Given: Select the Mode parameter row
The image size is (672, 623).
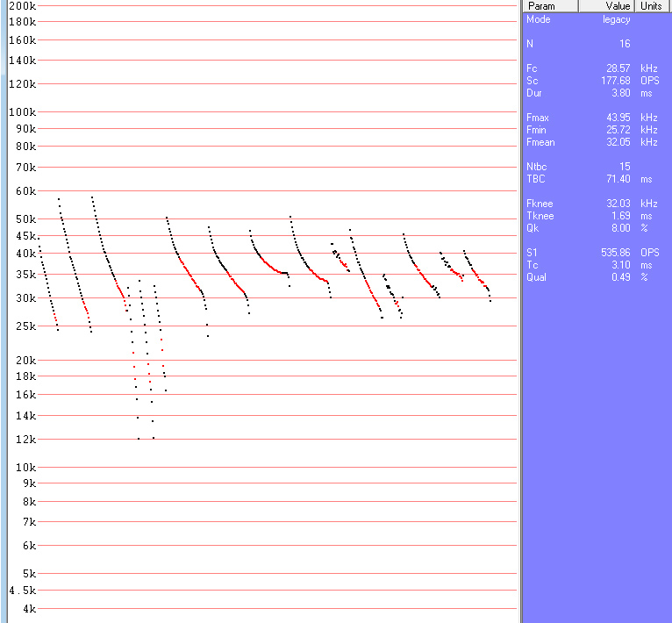Looking at the screenshot, I should (x=538, y=19).
